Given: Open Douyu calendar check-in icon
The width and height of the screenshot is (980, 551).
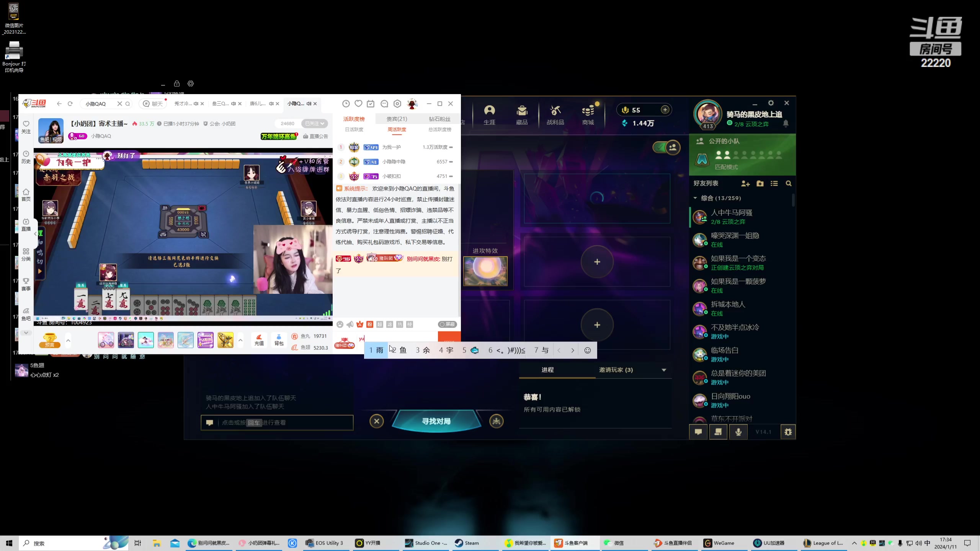Looking at the screenshot, I should pos(371,104).
